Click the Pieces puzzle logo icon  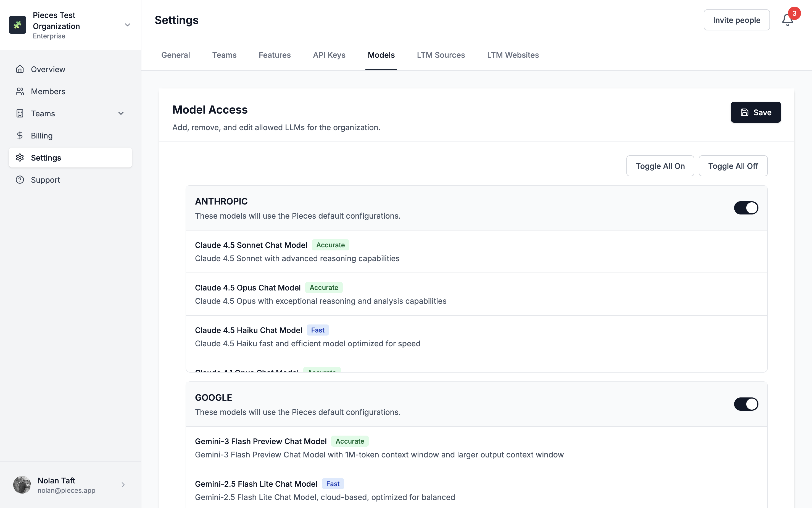[17, 25]
